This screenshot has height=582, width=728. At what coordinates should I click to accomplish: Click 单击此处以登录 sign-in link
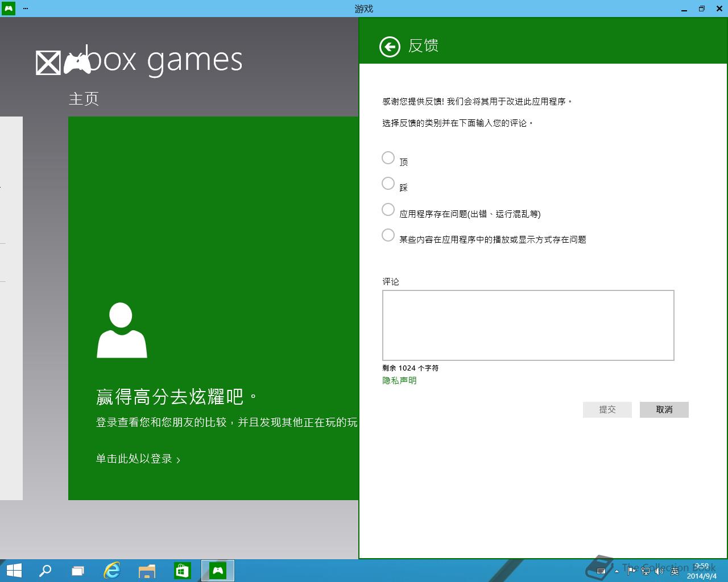[138, 459]
